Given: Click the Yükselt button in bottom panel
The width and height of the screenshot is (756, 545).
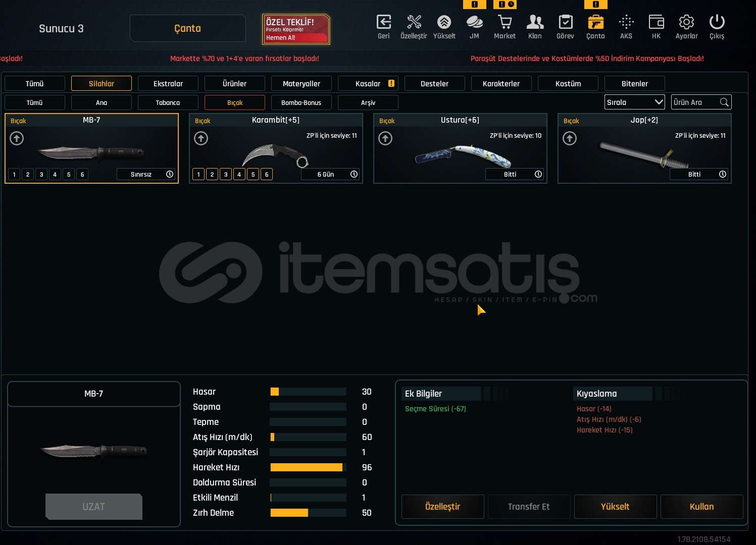Looking at the screenshot, I should click(615, 507).
